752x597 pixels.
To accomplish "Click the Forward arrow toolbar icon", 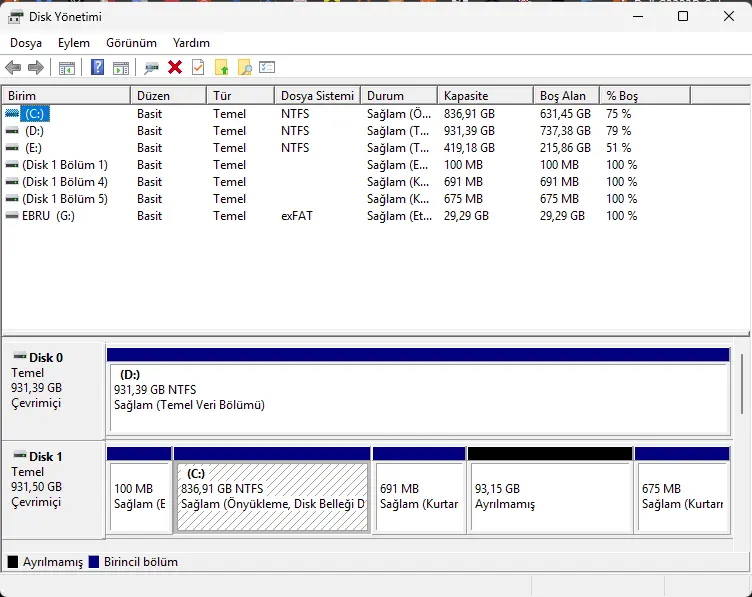I will [x=36, y=68].
